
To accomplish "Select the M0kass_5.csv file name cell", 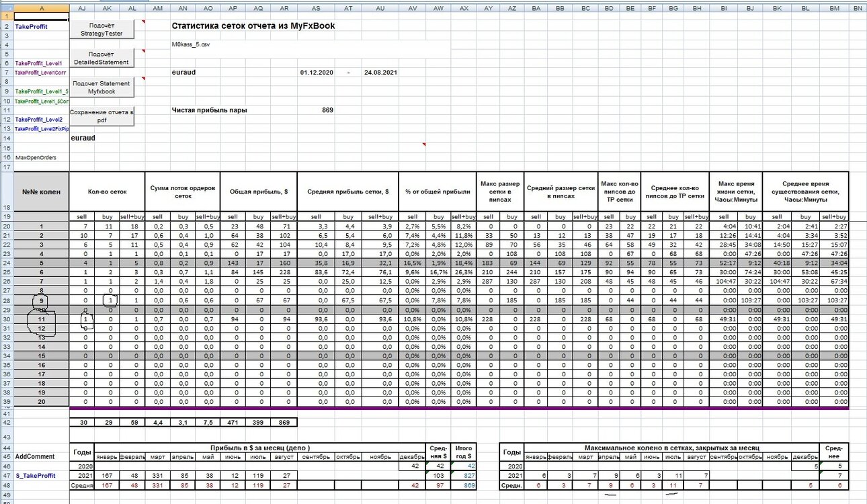I will click(191, 44).
